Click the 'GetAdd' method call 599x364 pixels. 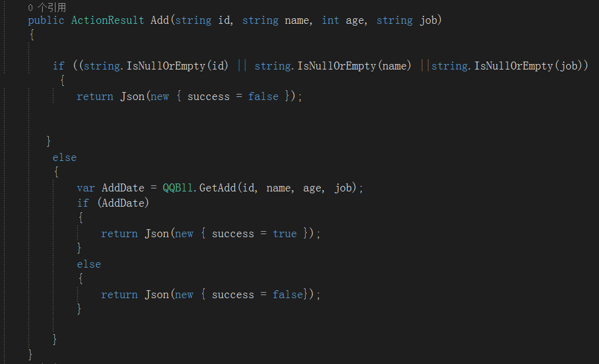218,188
